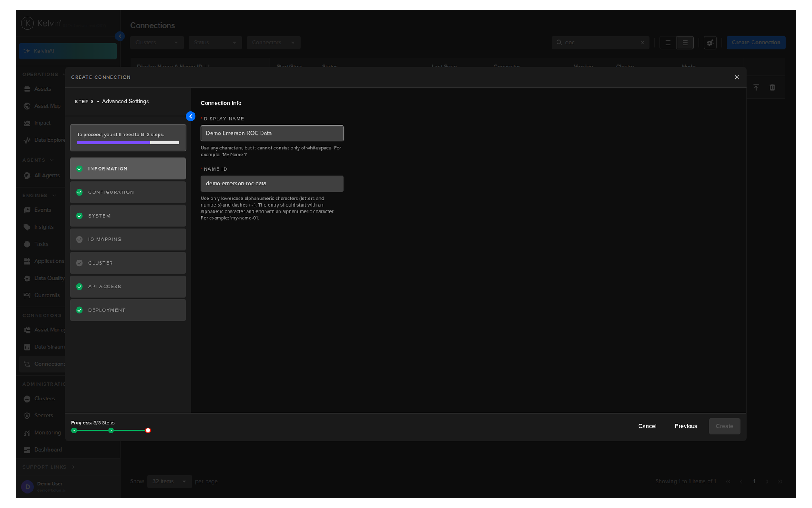
Task: Click the Monitoring chart icon
Action: [x=27, y=433]
